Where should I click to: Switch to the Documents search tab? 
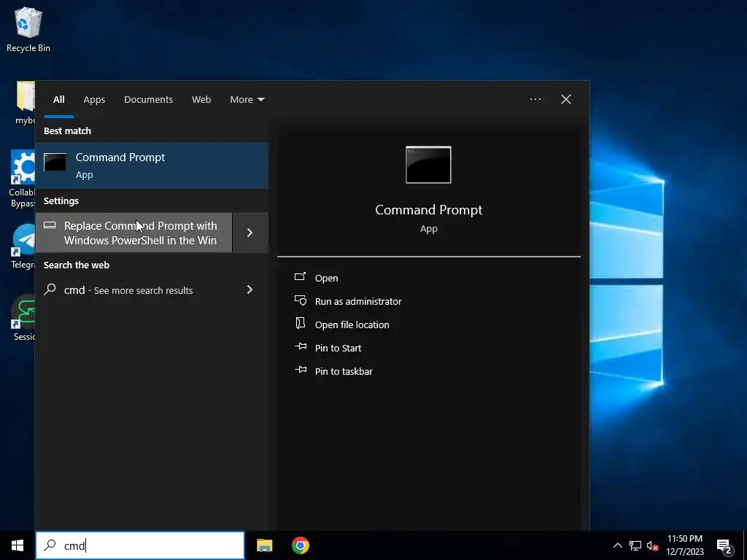pyautogui.click(x=148, y=99)
